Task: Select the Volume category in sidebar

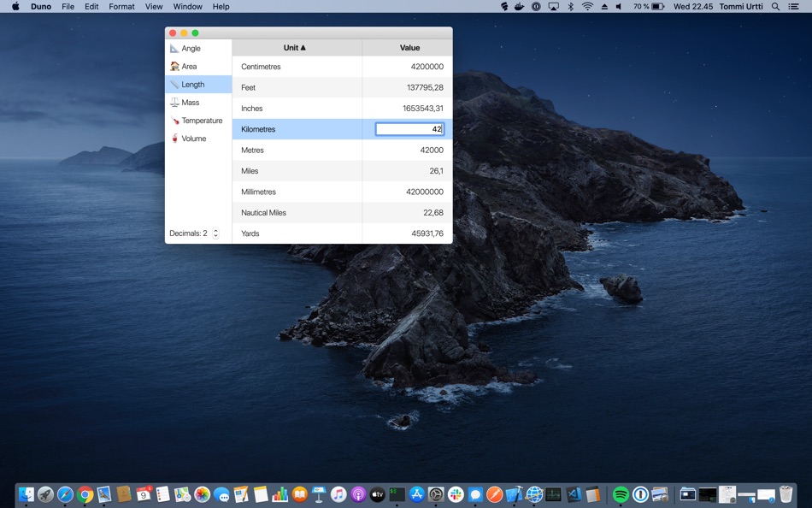Action: 193,139
